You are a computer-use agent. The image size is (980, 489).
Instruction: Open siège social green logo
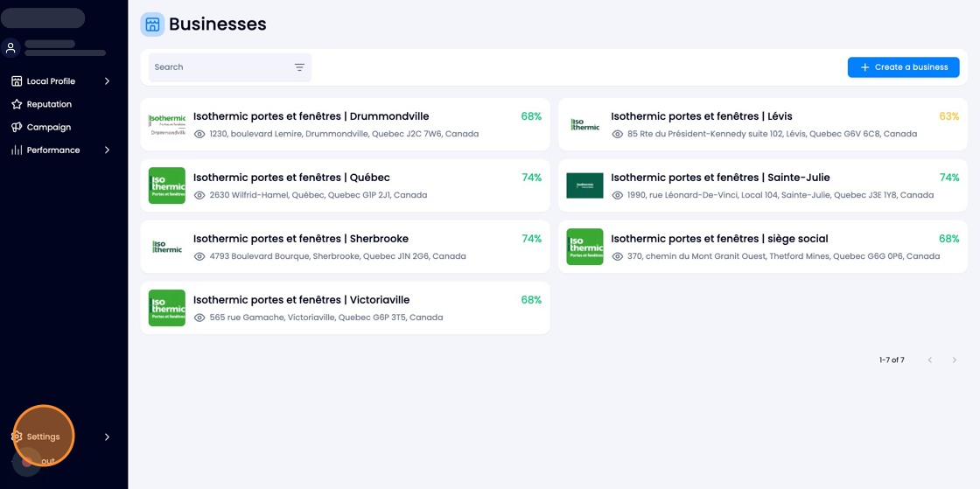tap(584, 247)
